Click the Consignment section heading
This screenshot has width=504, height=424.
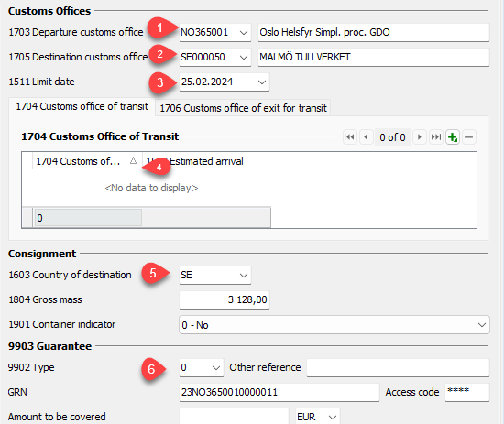(x=42, y=254)
